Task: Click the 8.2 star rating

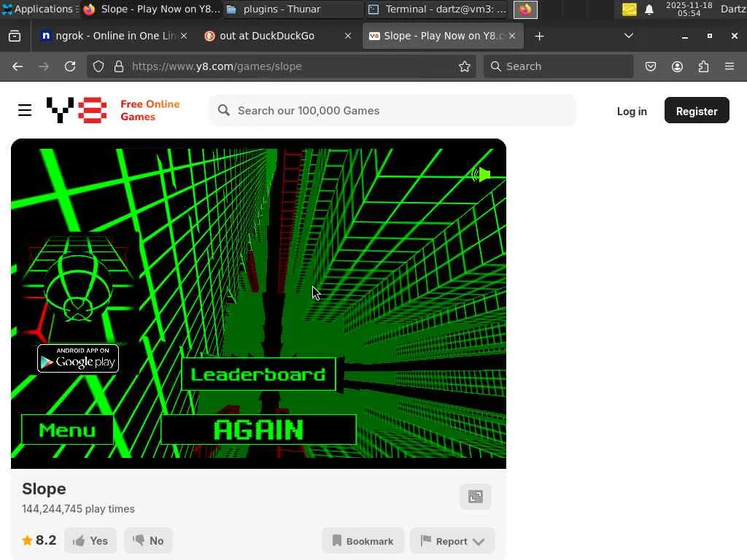Action: pyautogui.click(x=39, y=540)
